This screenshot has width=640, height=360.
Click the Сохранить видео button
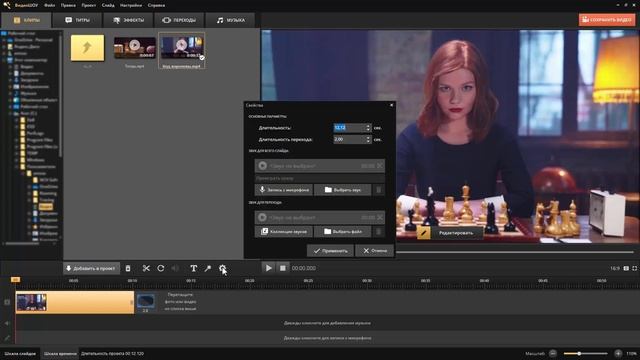(x=607, y=20)
